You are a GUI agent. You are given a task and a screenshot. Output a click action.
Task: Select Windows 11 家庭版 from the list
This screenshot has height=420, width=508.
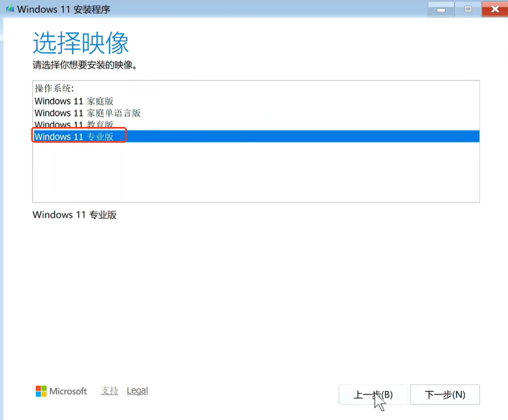coord(74,101)
